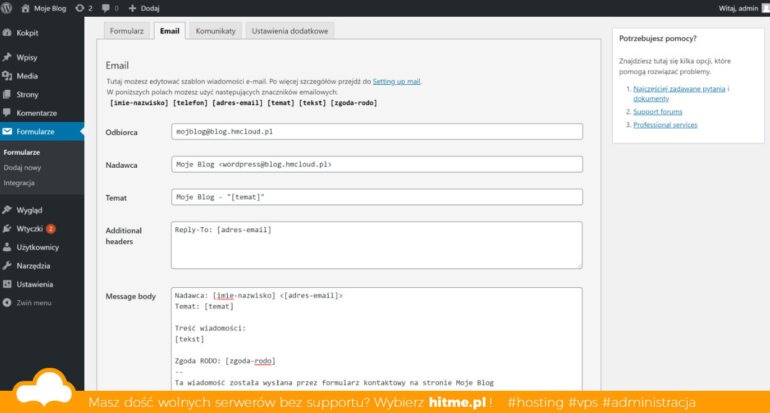Focus the Additional headers textarea
This screenshot has height=413, width=770.
(377, 245)
